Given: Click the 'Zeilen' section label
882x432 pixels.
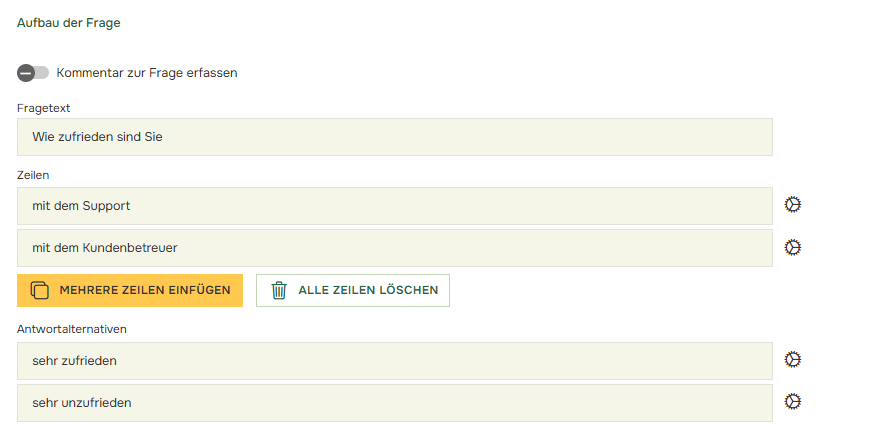Looking at the screenshot, I should pyautogui.click(x=34, y=175).
